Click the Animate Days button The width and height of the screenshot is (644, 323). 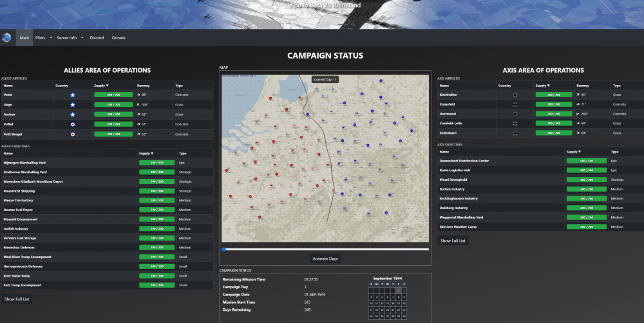point(325,259)
